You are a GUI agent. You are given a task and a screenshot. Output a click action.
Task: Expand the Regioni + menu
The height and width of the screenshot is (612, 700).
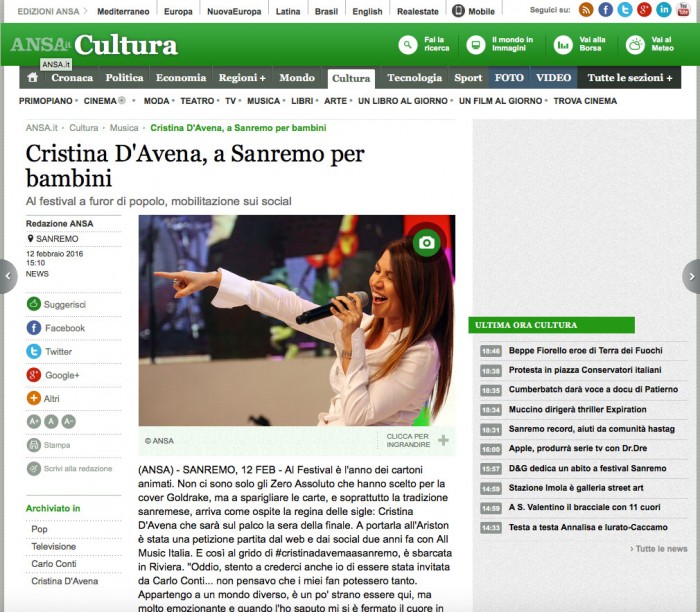pyautogui.click(x=242, y=78)
